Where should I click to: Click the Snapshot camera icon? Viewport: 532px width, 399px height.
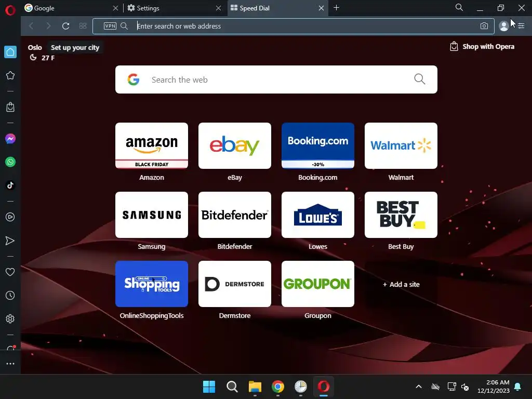(x=484, y=26)
